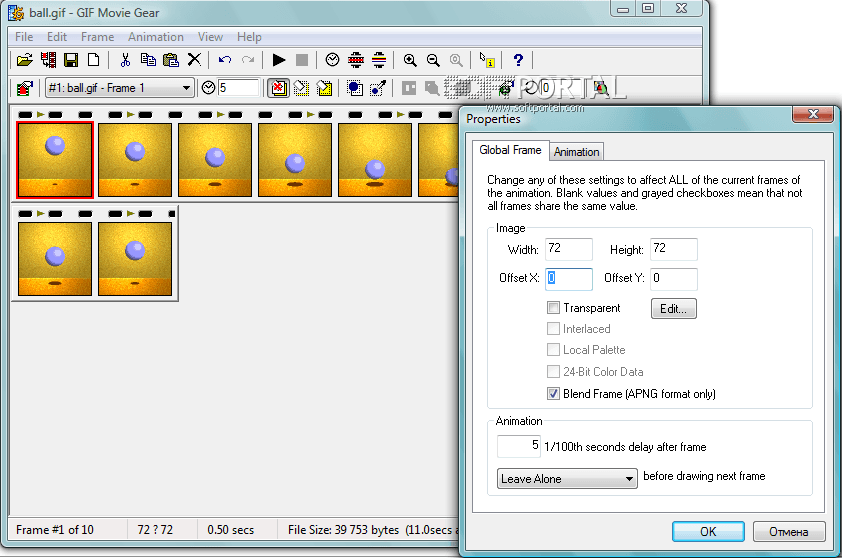Click the red house icon beside the frame selector
This screenshot has height=558, width=842.
[x=24, y=88]
